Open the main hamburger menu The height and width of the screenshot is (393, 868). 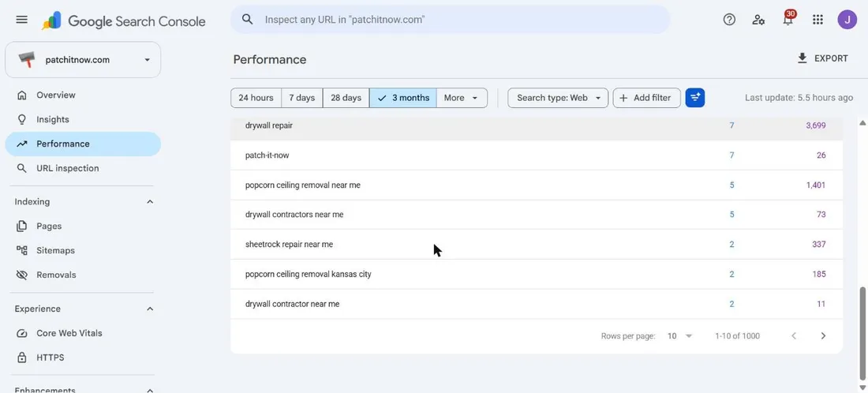21,20
